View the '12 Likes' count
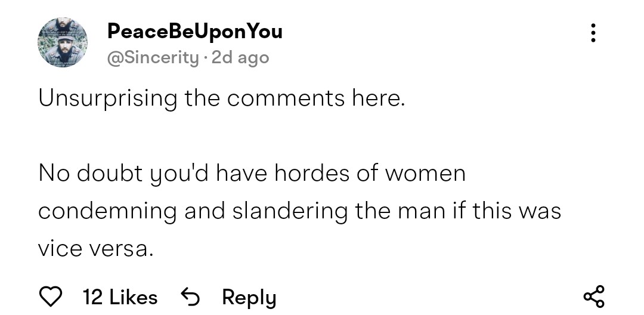This screenshot has height=315, width=644. (x=120, y=297)
